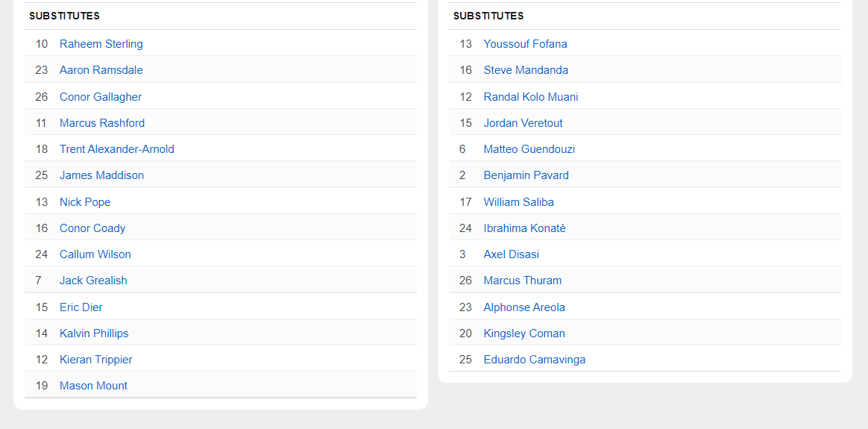
Task: Open Youssouf Fofana player link
Action: point(525,44)
